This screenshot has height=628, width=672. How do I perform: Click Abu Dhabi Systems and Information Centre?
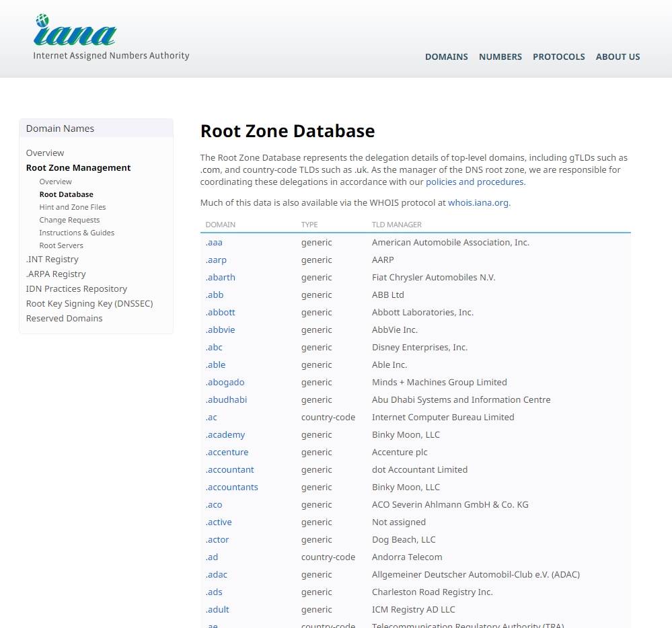(461, 400)
